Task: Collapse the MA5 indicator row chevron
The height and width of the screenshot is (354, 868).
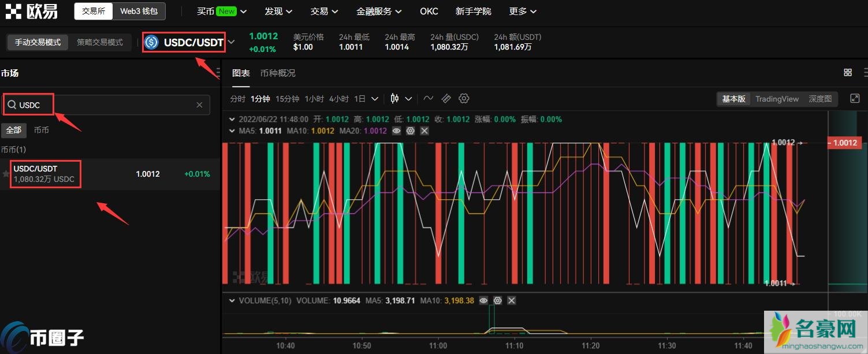Action: tap(233, 131)
